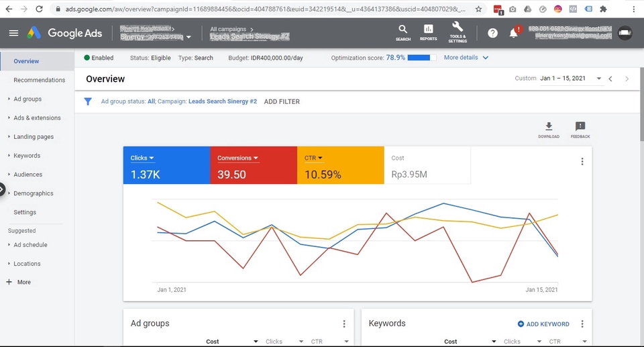Open the notifications bell
This screenshot has width=644, height=347.
513,33
